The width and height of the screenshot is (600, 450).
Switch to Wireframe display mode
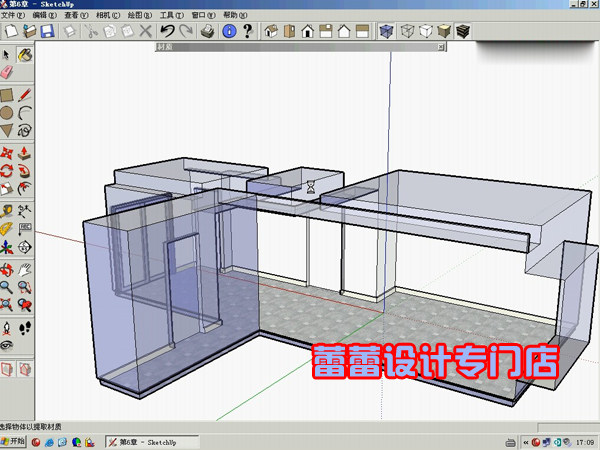408,31
